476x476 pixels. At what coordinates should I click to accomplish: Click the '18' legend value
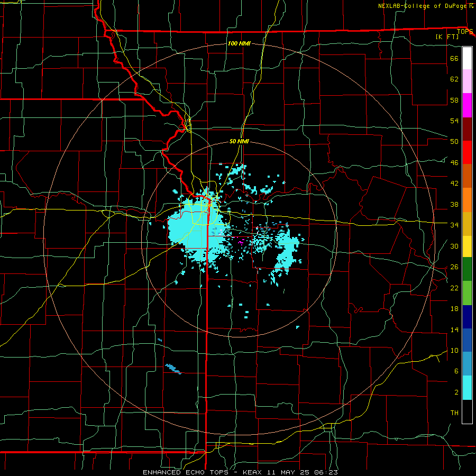454,309
